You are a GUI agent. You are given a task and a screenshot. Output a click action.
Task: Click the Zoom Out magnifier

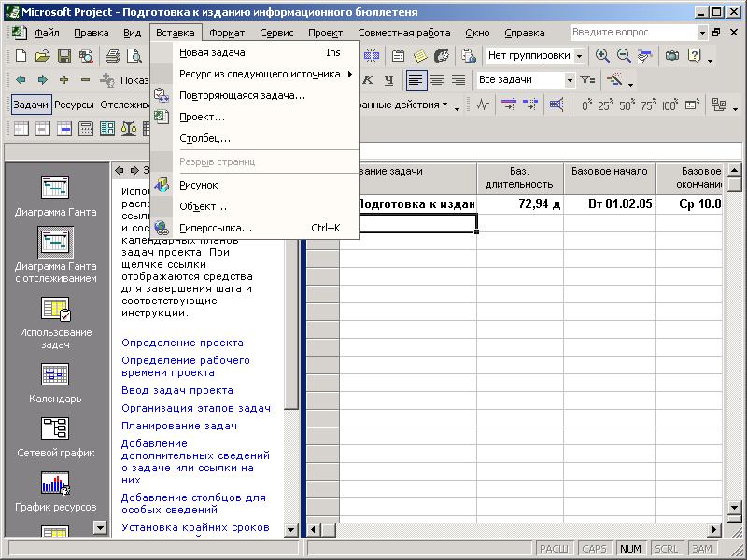pyautogui.click(x=624, y=56)
